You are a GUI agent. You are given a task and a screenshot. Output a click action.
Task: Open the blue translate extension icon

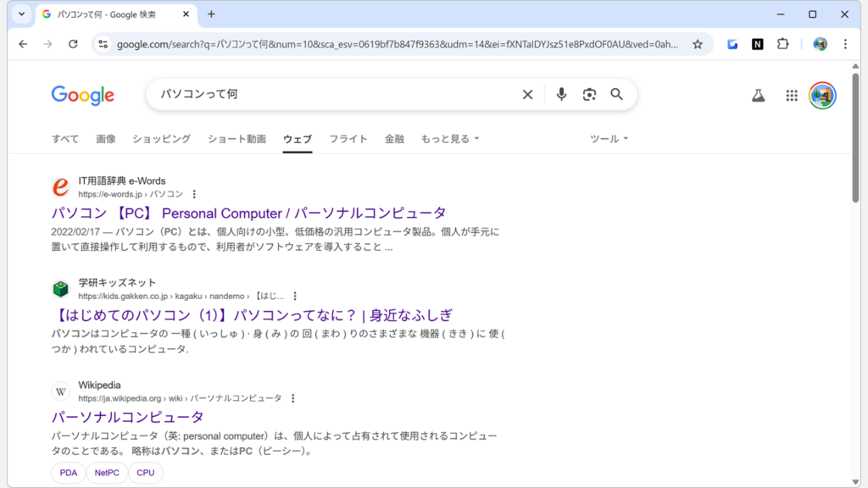click(x=732, y=44)
